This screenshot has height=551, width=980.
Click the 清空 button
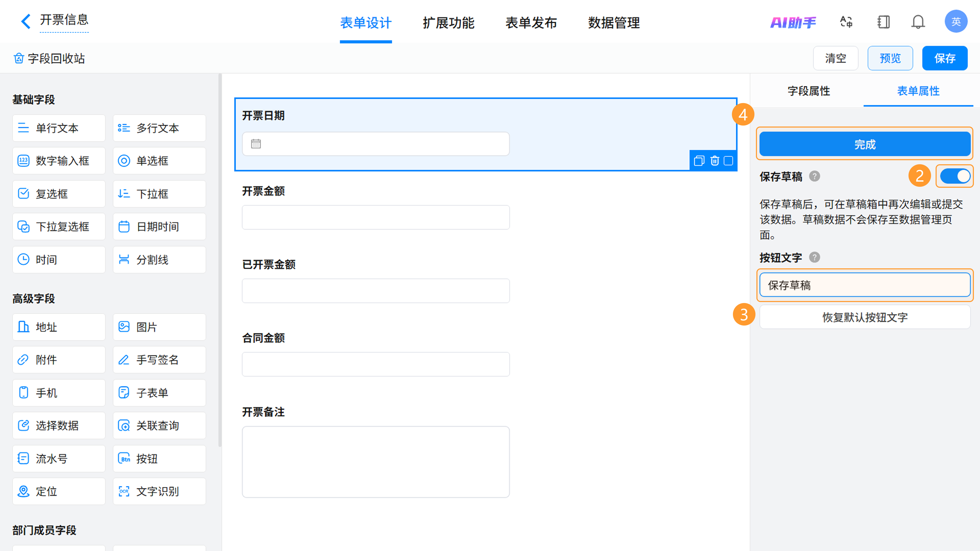836,58
